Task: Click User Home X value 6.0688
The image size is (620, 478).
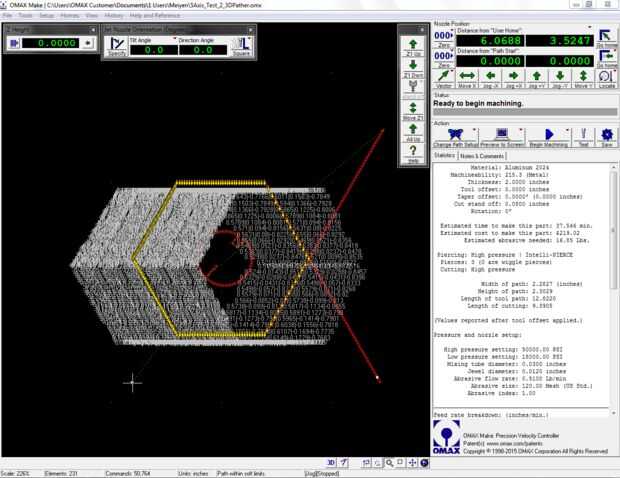Action: coord(490,40)
